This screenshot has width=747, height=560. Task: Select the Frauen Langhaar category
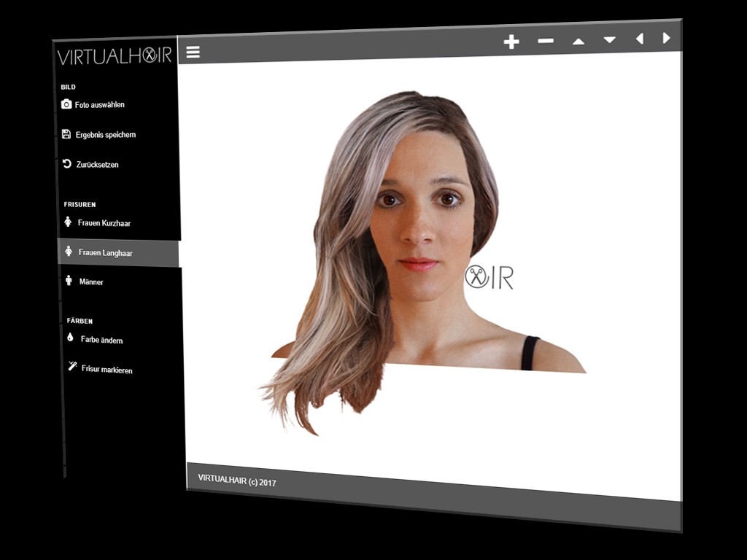pyautogui.click(x=105, y=253)
